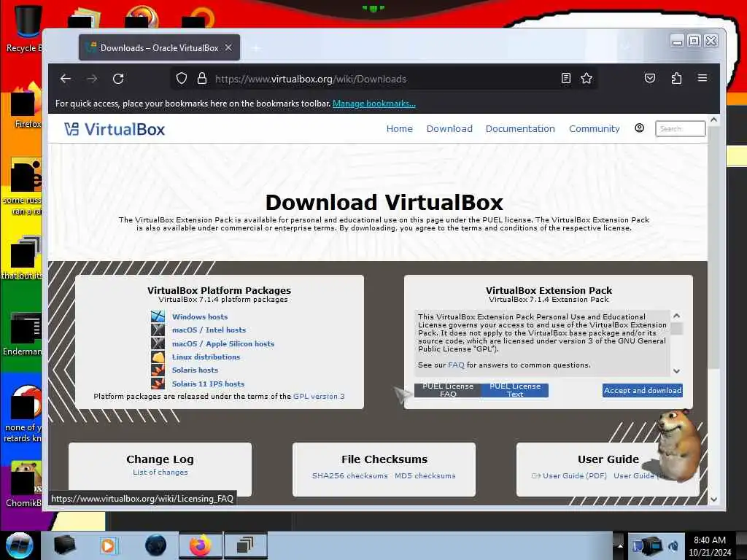
Task: Click the padlock site security icon
Action: pyautogui.click(x=202, y=79)
